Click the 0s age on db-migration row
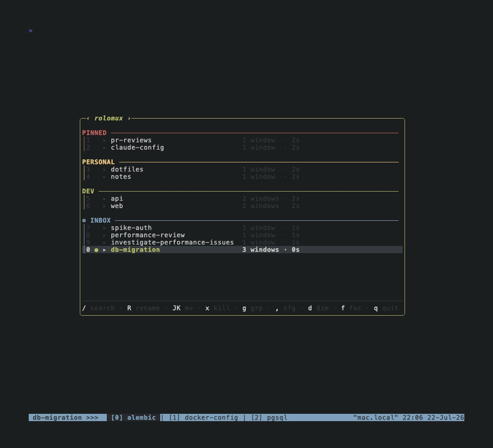This screenshot has width=493, height=448. (295, 250)
